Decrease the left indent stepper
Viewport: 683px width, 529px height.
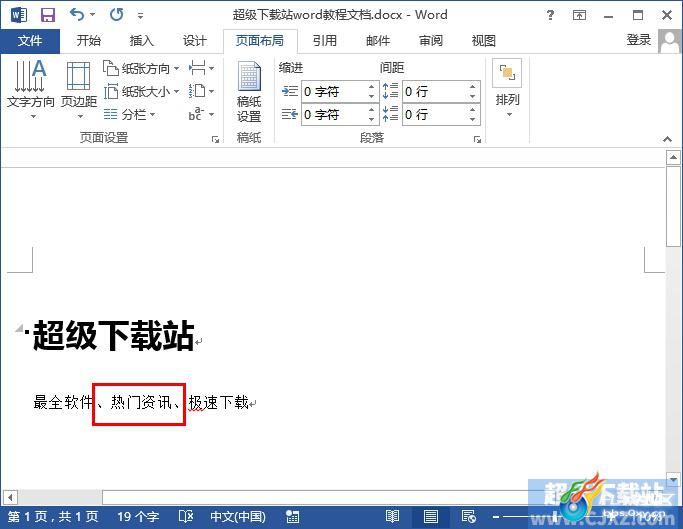371,96
